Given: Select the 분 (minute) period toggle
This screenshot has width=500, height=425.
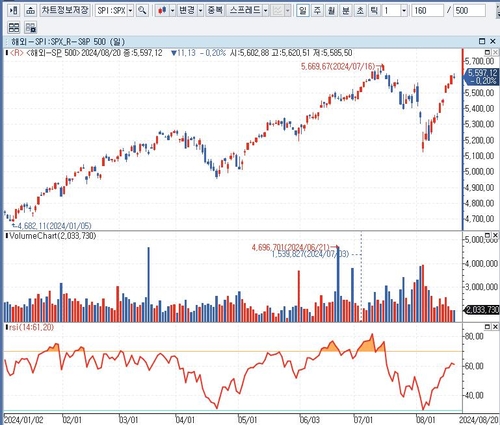Looking at the screenshot, I should click(346, 11).
